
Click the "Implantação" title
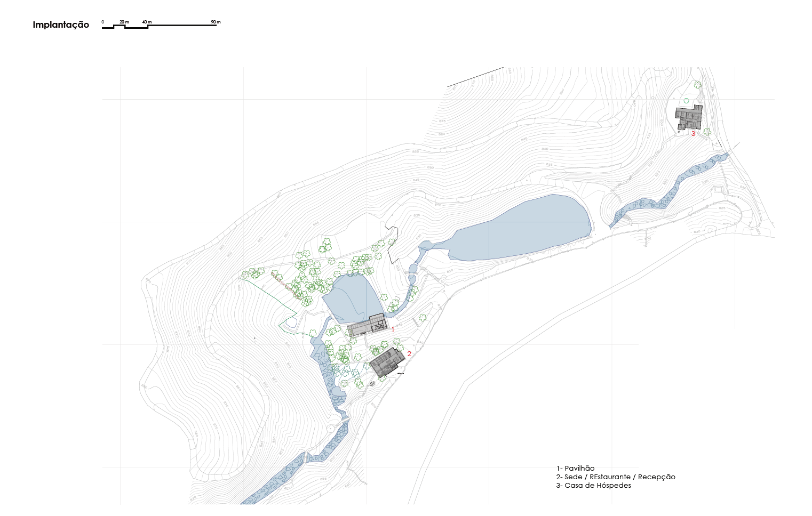[x=61, y=25]
